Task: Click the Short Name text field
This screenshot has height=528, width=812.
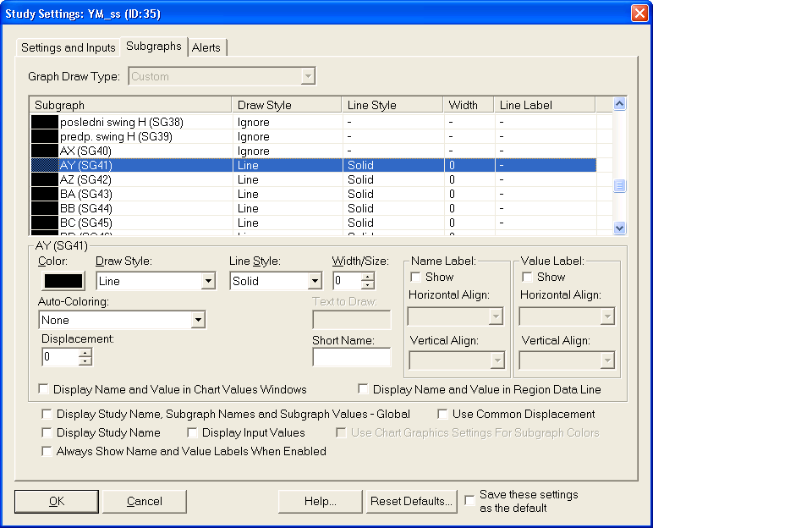Action: 351,357
